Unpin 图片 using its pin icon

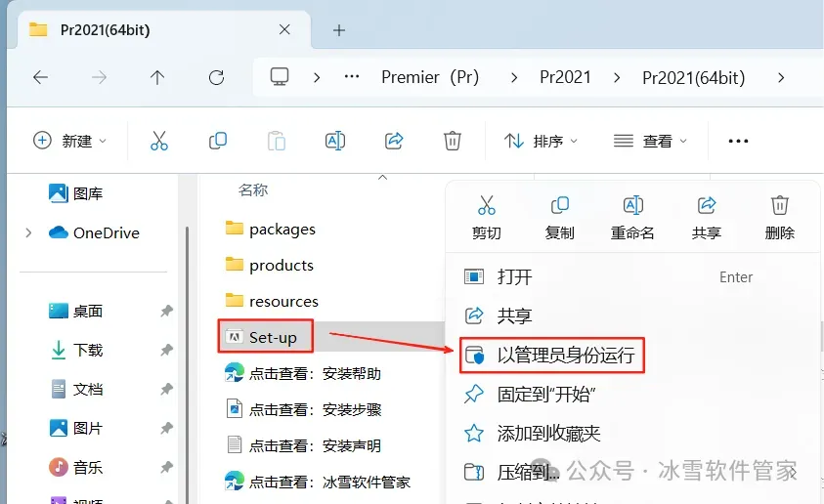coord(166,428)
